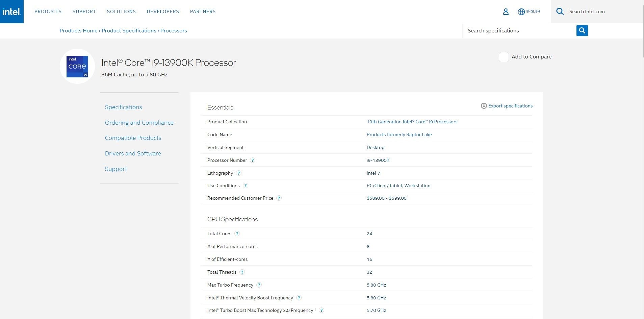Go to Processors breadcrumb
Screen dimensions: 644x319
[174, 30]
